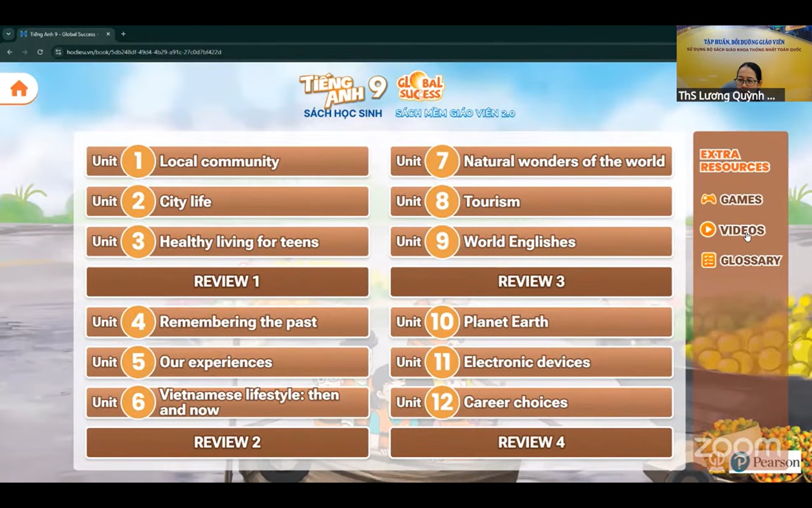Reload page with browser refresh icon
The width and height of the screenshot is (812, 508).
[x=40, y=52]
